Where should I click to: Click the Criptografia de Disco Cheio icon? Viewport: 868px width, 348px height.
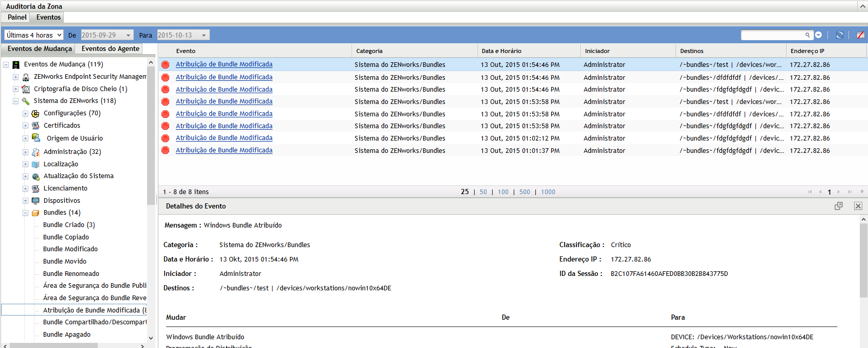click(x=26, y=89)
